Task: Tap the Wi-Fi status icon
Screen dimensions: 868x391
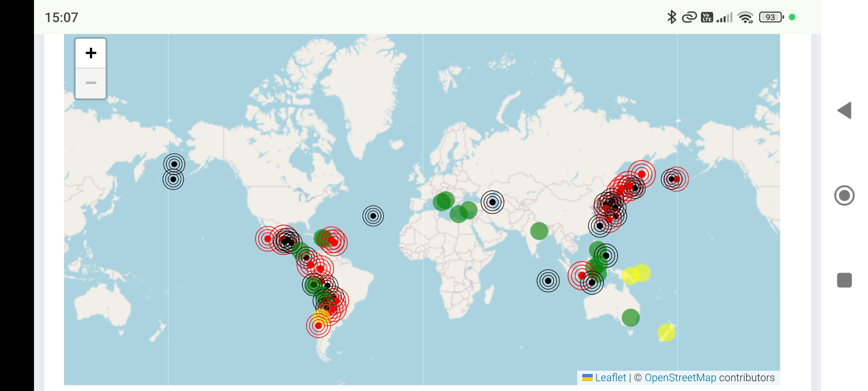Action: pyautogui.click(x=745, y=17)
